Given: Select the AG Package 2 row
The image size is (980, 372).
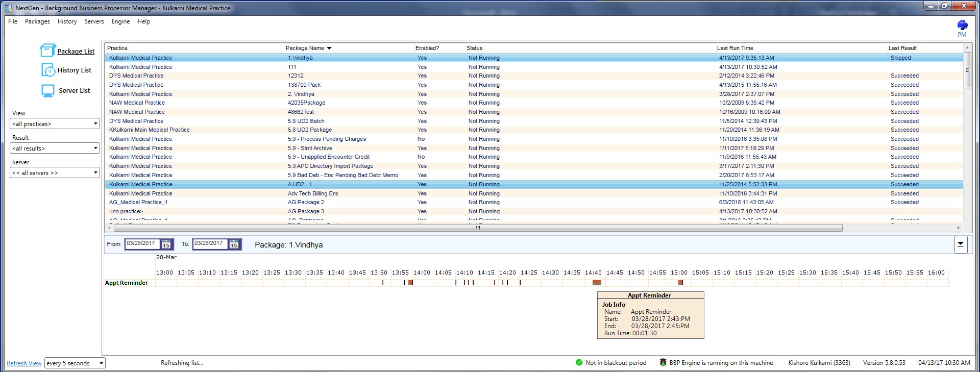Looking at the screenshot, I should 534,202.
